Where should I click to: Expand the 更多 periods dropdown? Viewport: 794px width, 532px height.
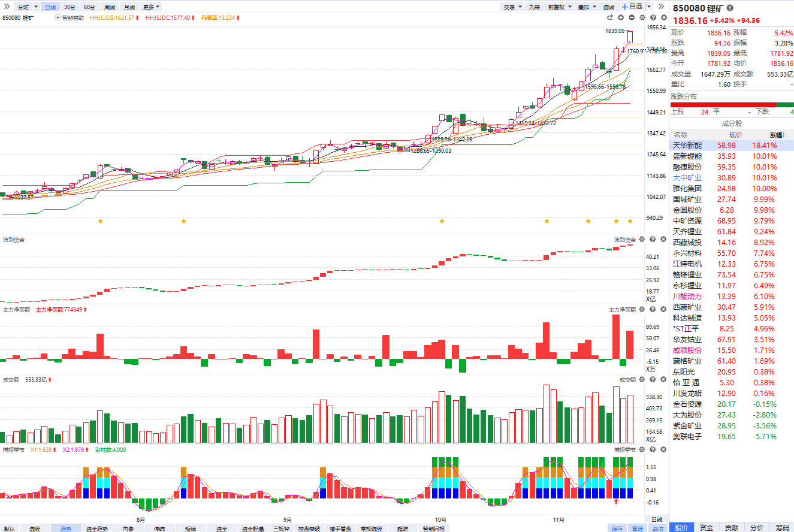[150, 7]
